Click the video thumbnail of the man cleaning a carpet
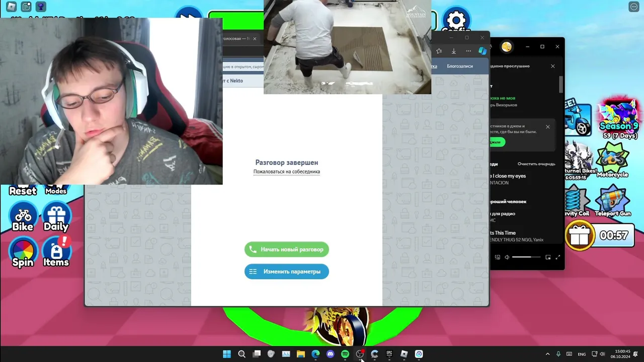The image size is (644, 362). tap(347, 47)
